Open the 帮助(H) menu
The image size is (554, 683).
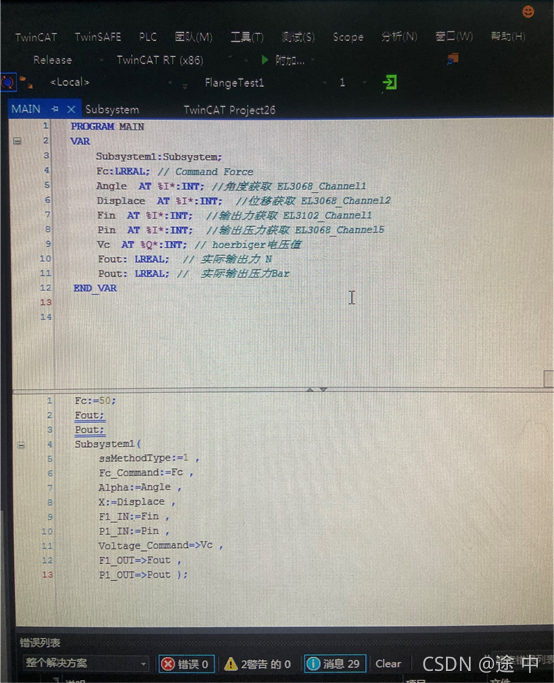(508, 36)
